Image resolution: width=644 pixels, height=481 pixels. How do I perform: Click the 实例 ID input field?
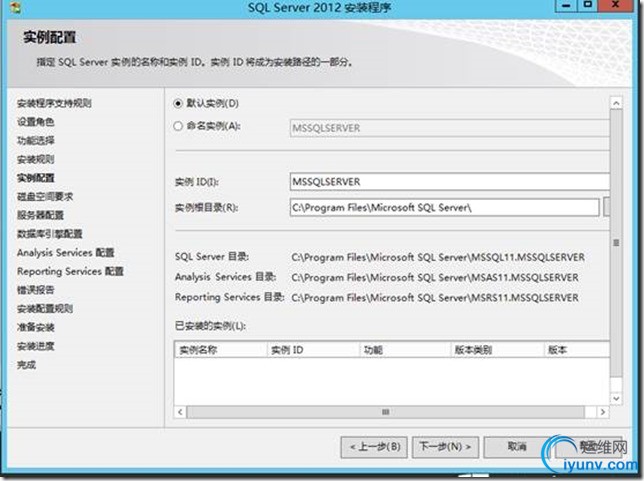(449, 182)
